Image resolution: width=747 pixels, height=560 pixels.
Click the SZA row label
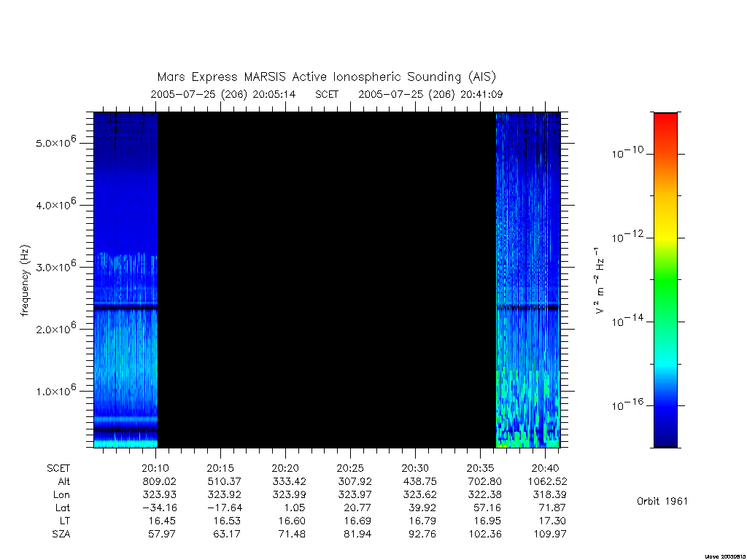coord(61,534)
